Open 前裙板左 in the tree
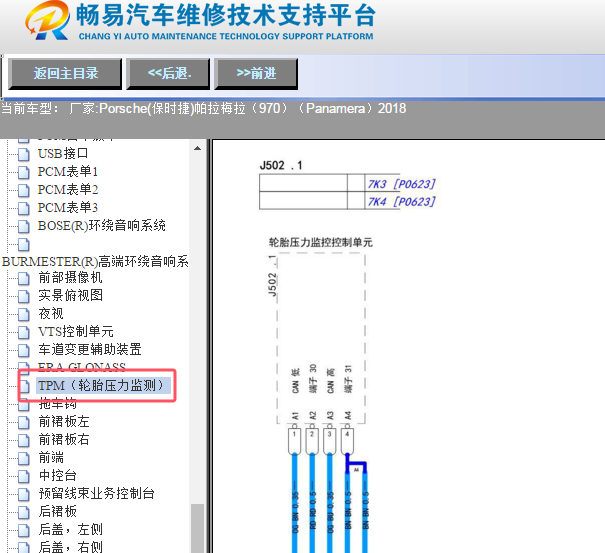Image resolution: width=605 pixels, height=553 pixels. click(64, 421)
